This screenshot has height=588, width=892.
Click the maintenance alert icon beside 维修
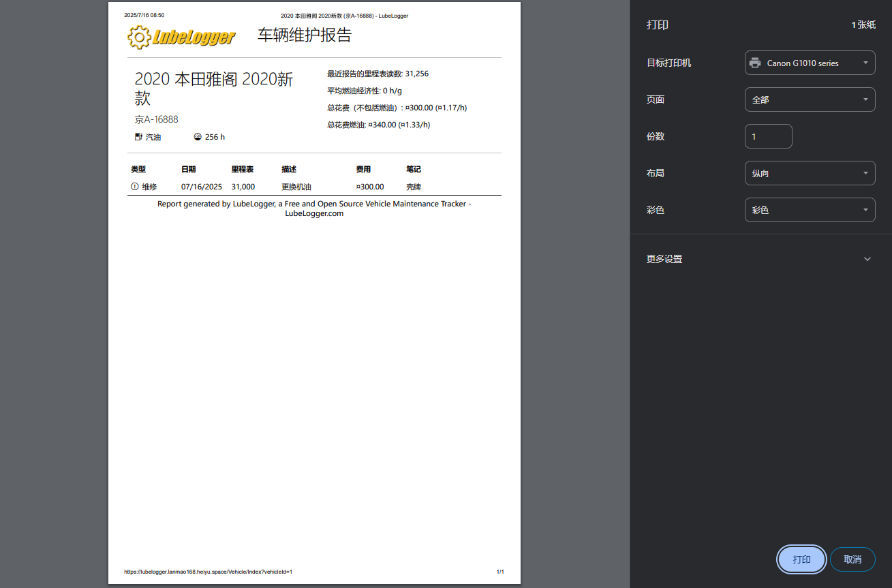134,187
